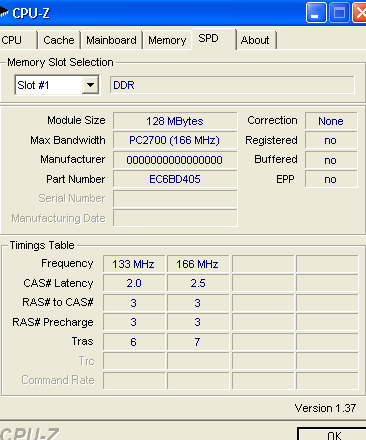Expand the Slot #1 dropdown arrow
366x440 pixels.
click(90, 85)
